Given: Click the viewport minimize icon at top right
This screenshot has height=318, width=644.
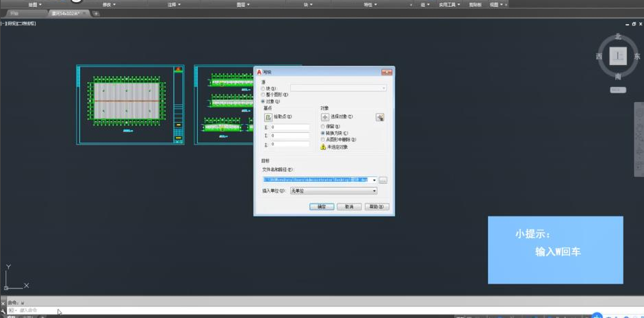Looking at the screenshot, I should tap(628, 25).
